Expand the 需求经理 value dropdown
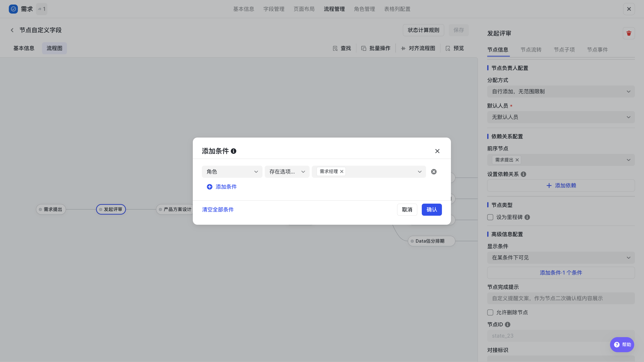The height and width of the screenshot is (362, 644). (x=420, y=172)
